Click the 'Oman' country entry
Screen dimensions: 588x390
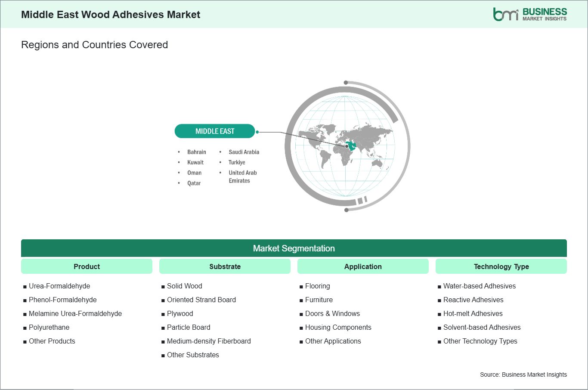(194, 173)
